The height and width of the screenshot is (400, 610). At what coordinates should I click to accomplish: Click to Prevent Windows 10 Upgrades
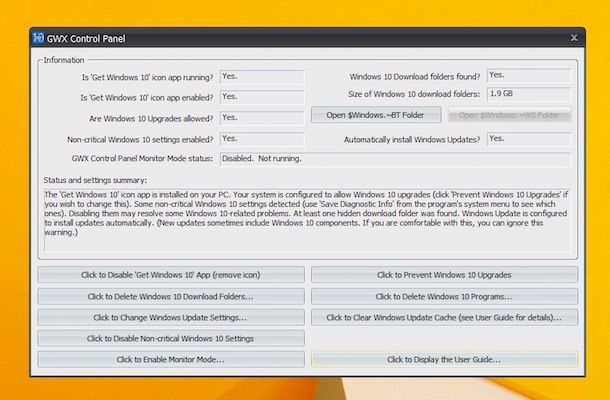[x=444, y=275]
